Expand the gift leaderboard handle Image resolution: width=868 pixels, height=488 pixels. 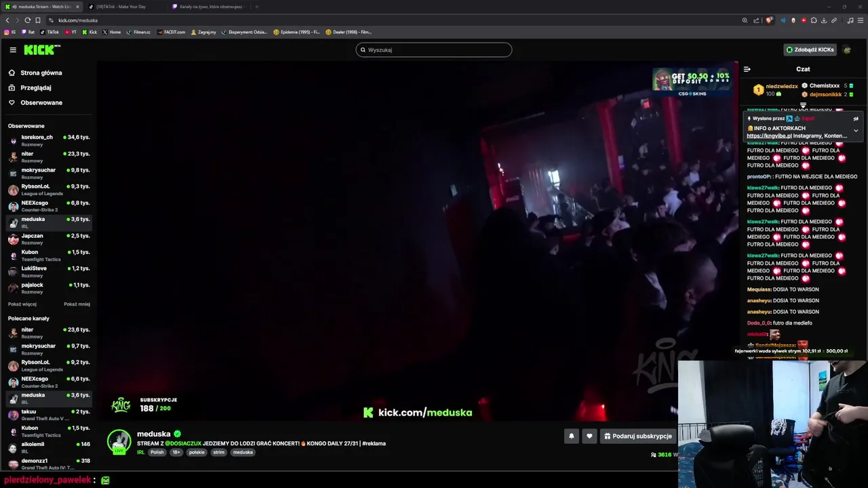pyautogui.click(x=803, y=105)
